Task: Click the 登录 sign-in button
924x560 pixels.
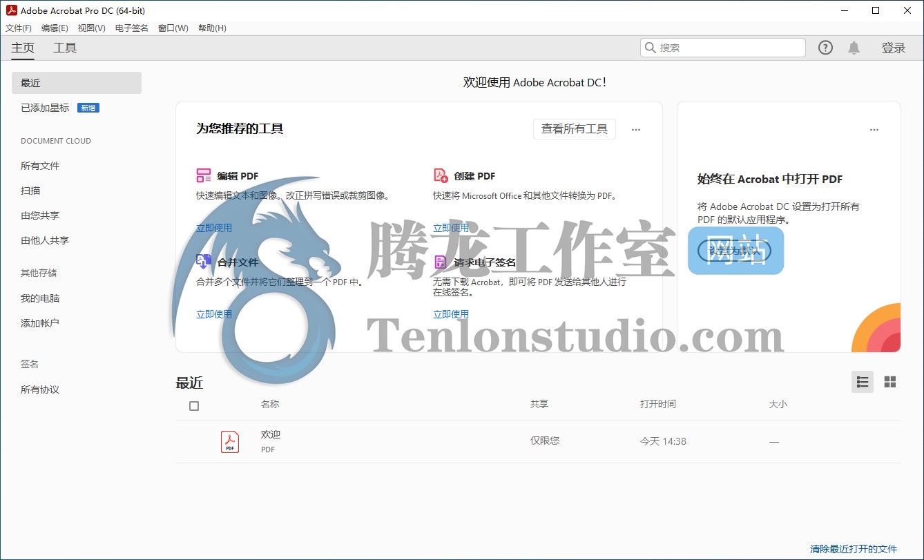Action: pos(894,48)
